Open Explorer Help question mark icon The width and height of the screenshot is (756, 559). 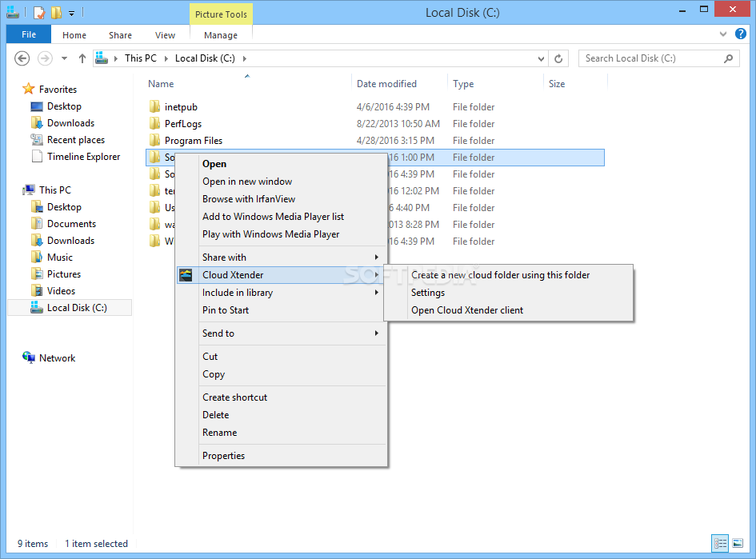[741, 34]
